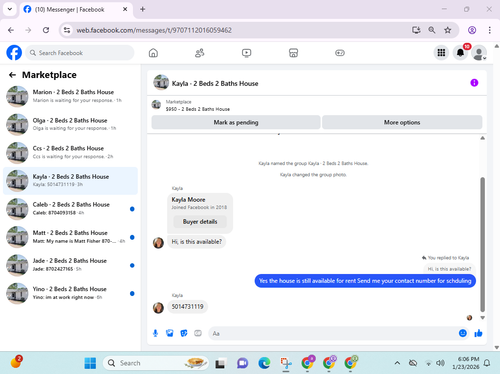This screenshot has width=500, height=374.
Task: Open Matt - 2 Beds 2 Baths conversation
Action: coord(70,237)
